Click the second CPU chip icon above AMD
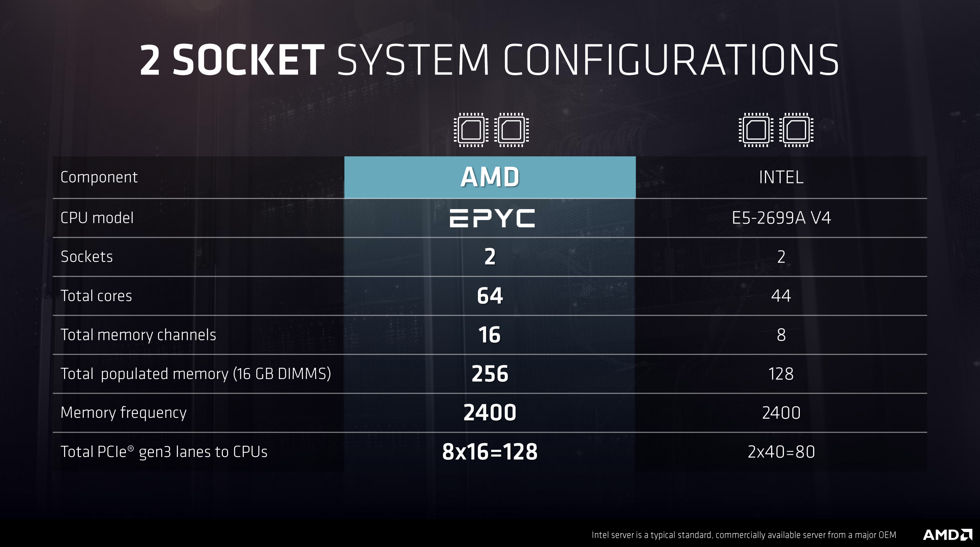This screenshot has width=980, height=547. point(511,130)
